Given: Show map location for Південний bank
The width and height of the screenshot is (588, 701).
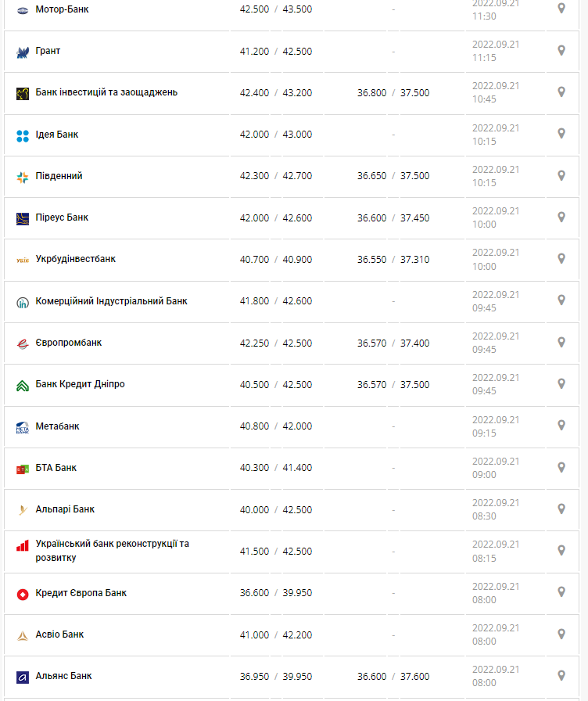Looking at the screenshot, I should [561, 175].
